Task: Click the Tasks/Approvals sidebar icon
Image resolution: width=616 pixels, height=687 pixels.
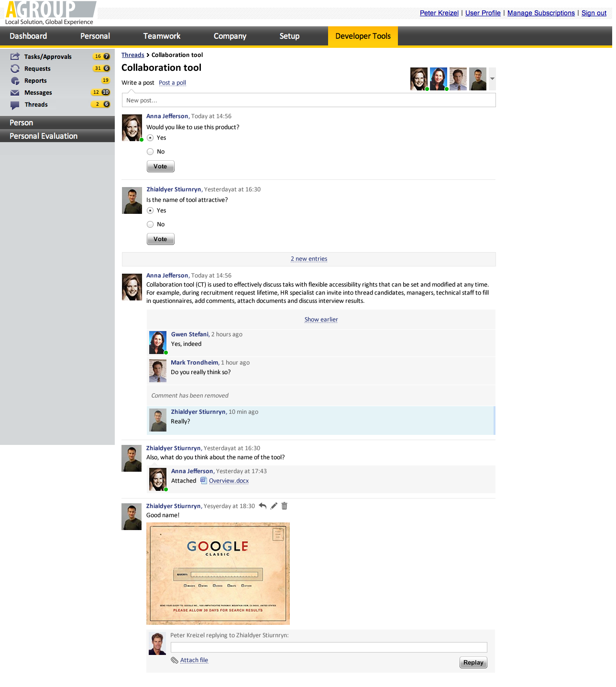Action: point(15,56)
